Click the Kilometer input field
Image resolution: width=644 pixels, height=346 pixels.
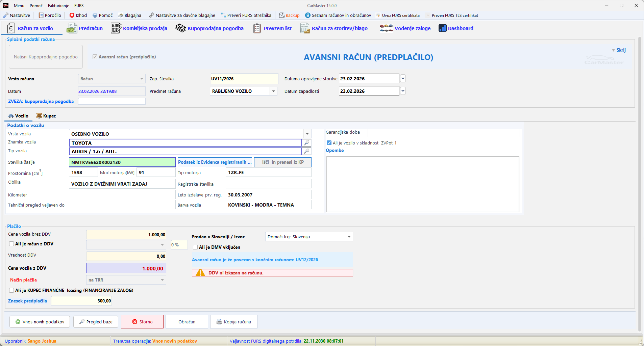122,195
